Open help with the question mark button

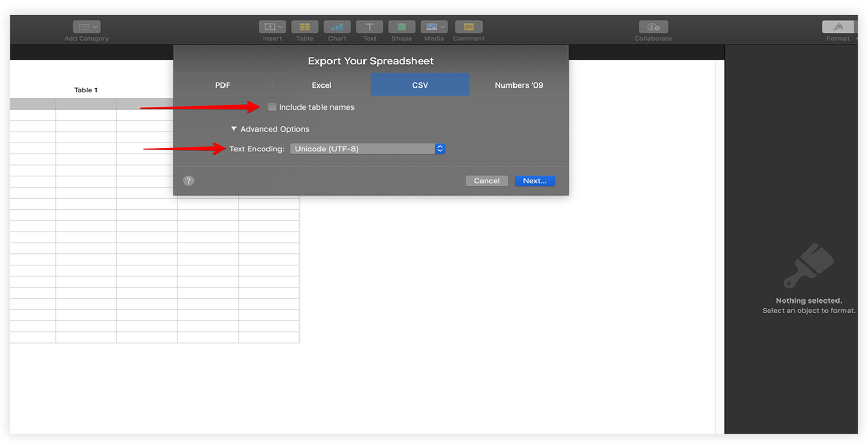pos(188,181)
